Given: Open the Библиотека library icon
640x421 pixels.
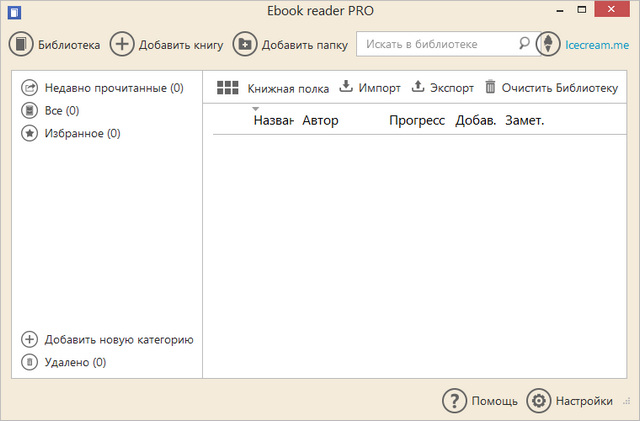Looking at the screenshot, I should (x=21, y=44).
